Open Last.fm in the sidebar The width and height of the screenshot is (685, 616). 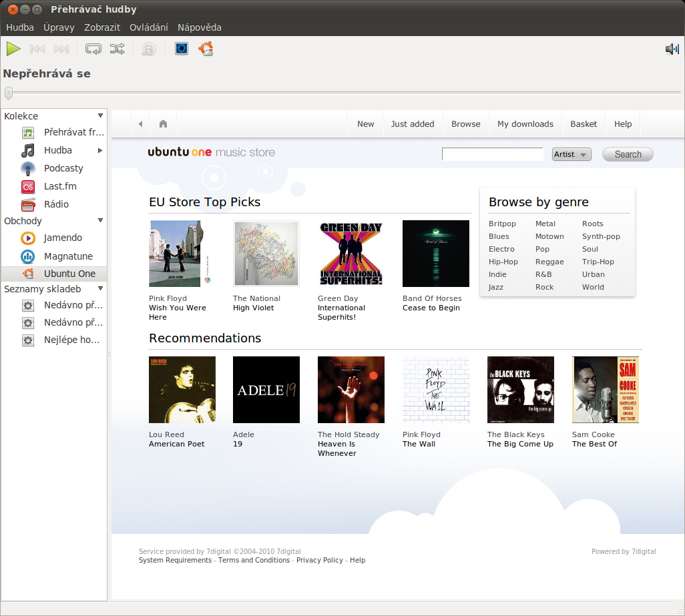pos(54,186)
